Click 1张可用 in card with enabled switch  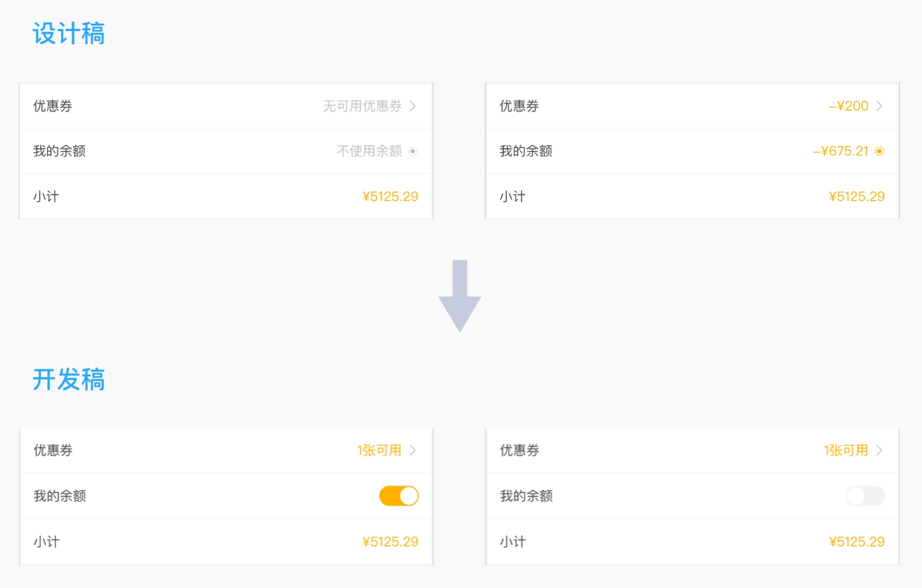[379, 450]
